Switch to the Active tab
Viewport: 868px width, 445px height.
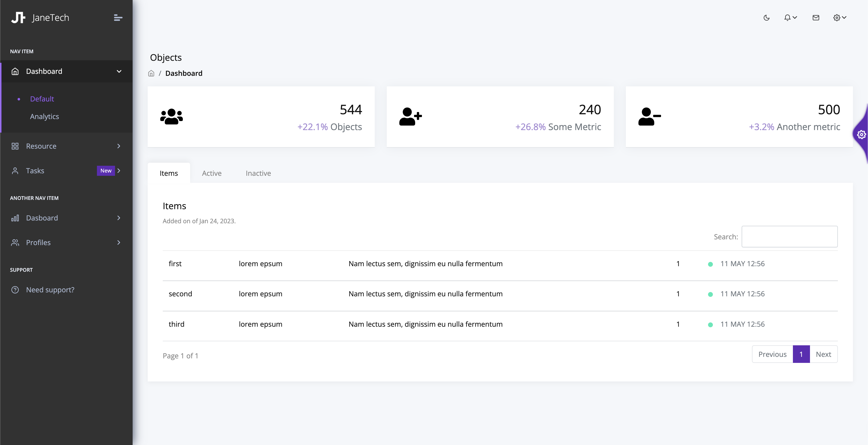pyautogui.click(x=212, y=173)
